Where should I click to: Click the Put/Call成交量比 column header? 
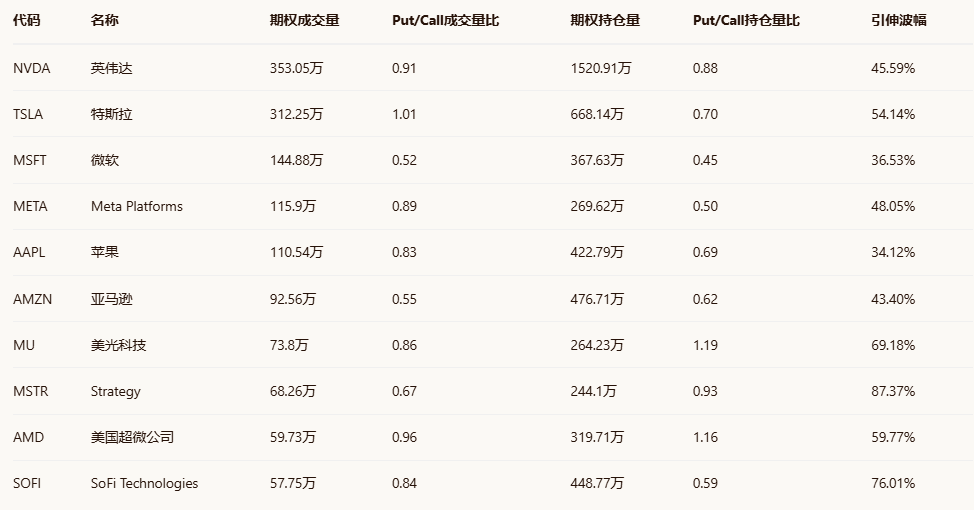tap(445, 20)
